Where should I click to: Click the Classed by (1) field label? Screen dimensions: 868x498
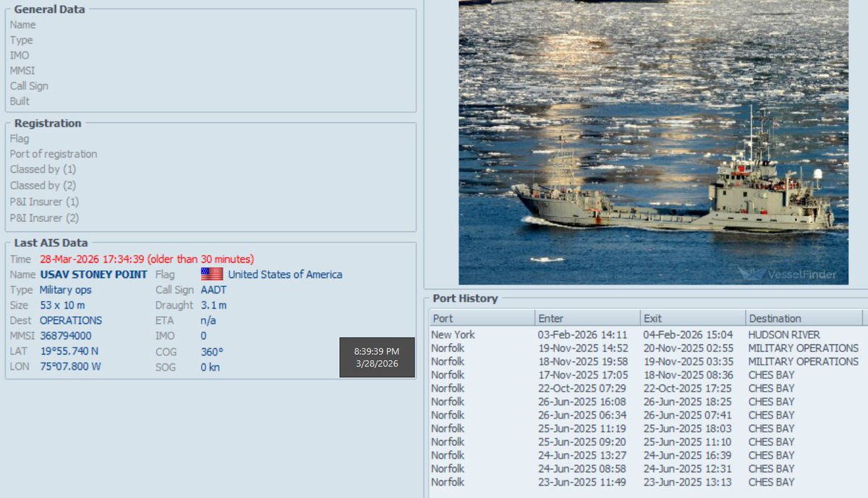coord(43,169)
